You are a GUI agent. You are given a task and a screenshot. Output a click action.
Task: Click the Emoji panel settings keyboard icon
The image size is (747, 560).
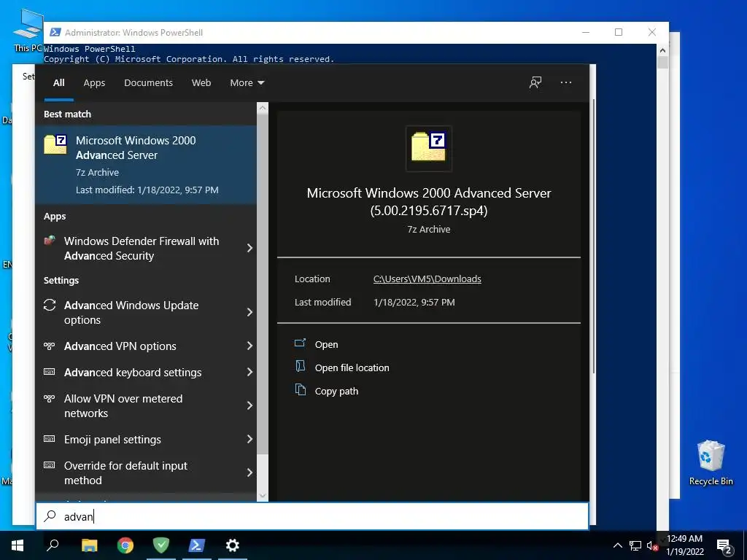(49, 438)
